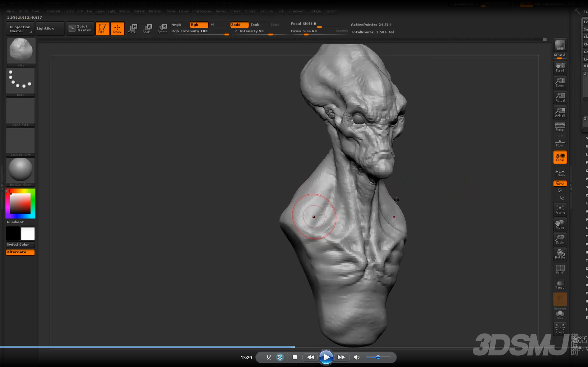Frame the model with Frame icon

click(x=560, y=209)
